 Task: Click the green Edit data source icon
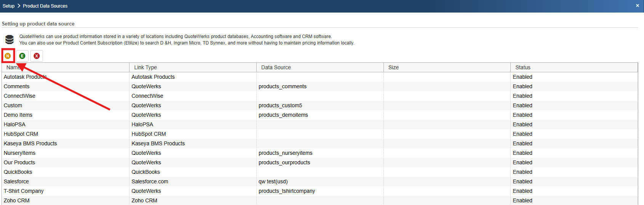pyautogui.click(x=22, y=56)
